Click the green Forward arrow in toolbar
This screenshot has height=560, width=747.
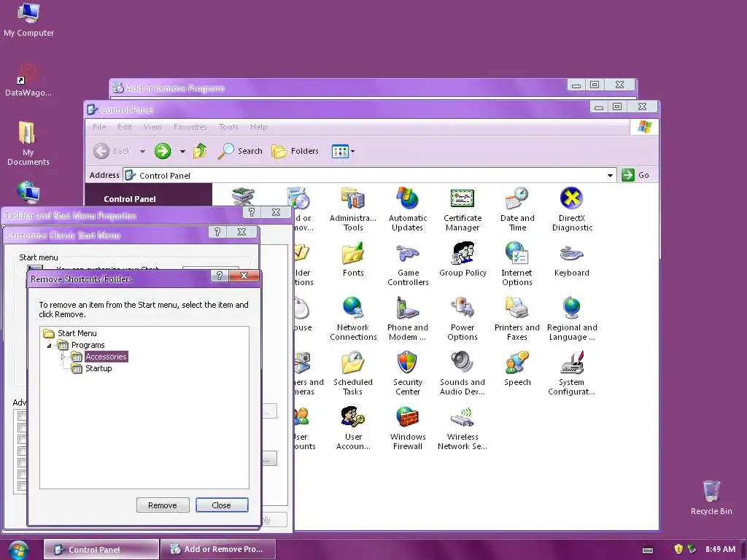[x=163, y=151]
